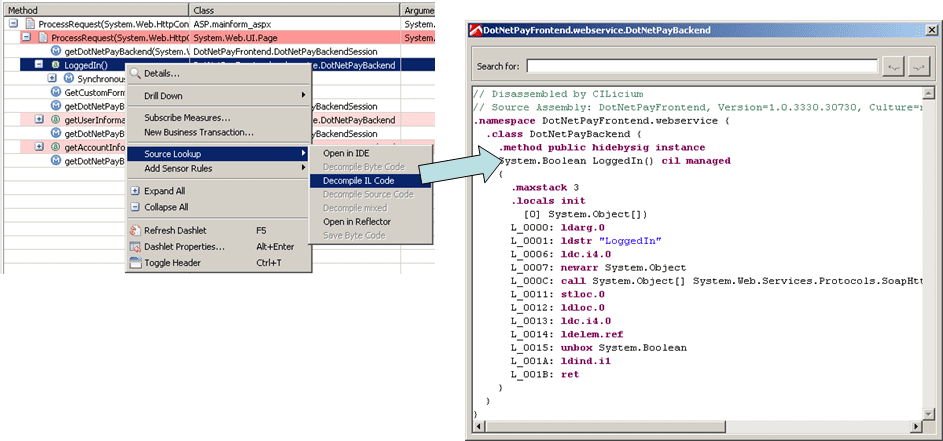Click the Argume column header
943x441 pixels.
418,10
